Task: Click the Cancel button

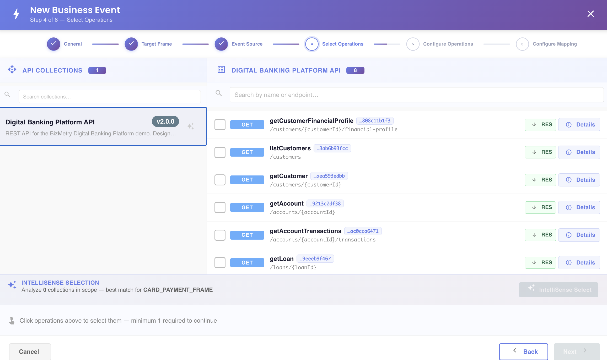Action: pyautogui.click(x=30, y=352)
